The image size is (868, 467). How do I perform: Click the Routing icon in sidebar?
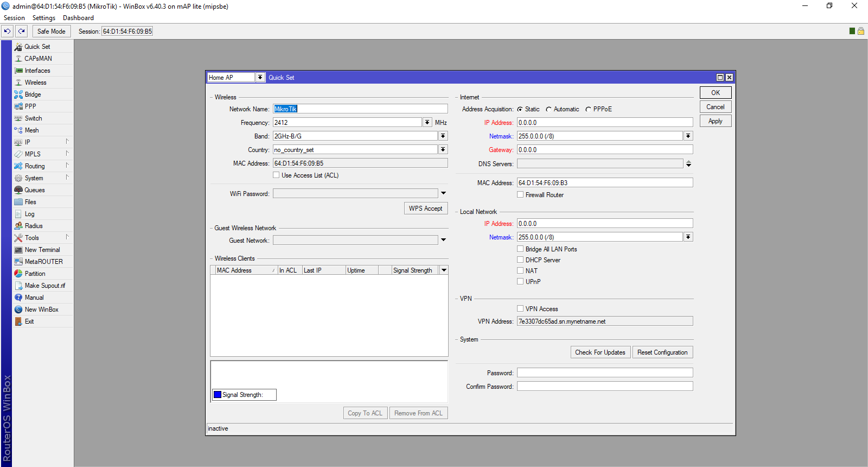point(18,166)
